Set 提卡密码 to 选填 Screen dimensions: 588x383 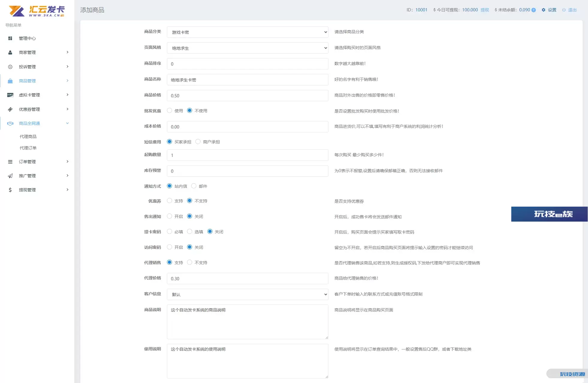pos(190,231)
